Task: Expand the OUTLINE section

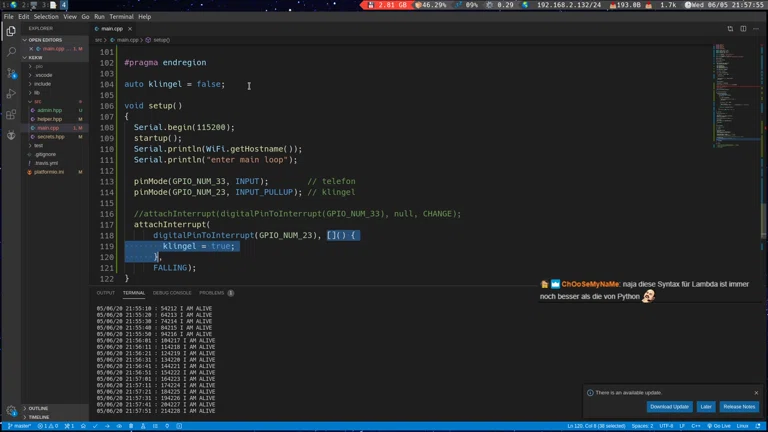Action: click(38, 408)
